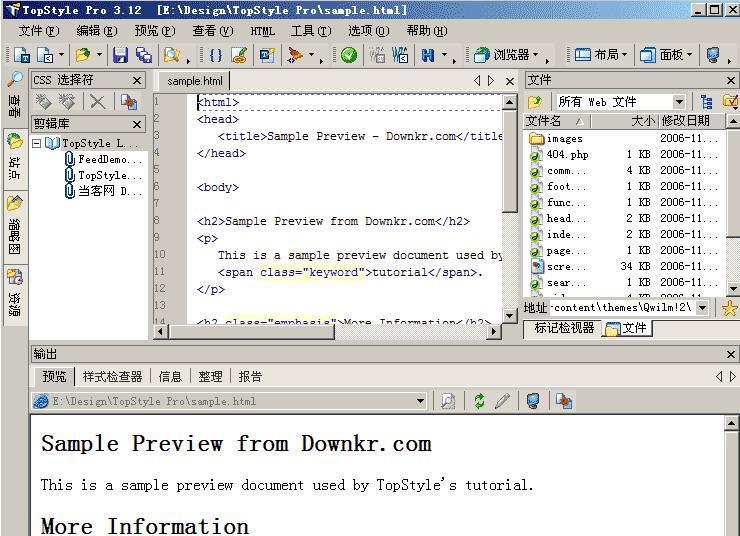
Task: Open the 缩略图 vertical sidebar tab
Action: [15, 228]
